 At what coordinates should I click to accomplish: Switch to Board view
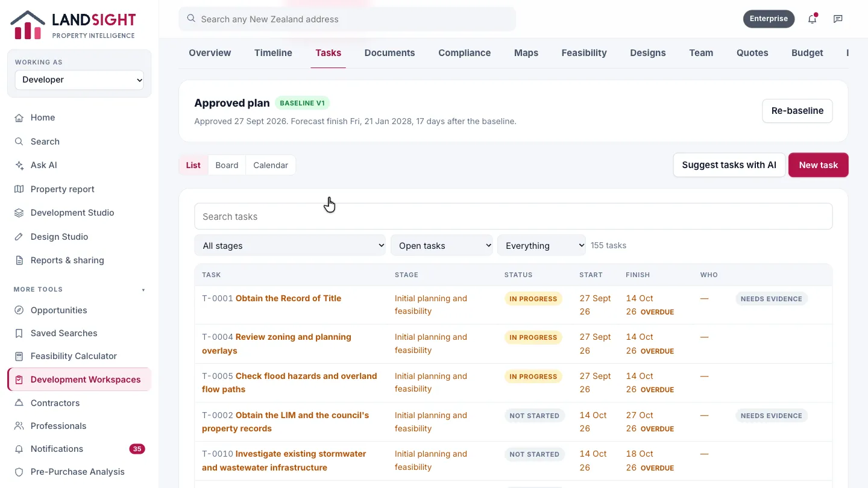tap(227, 165)
